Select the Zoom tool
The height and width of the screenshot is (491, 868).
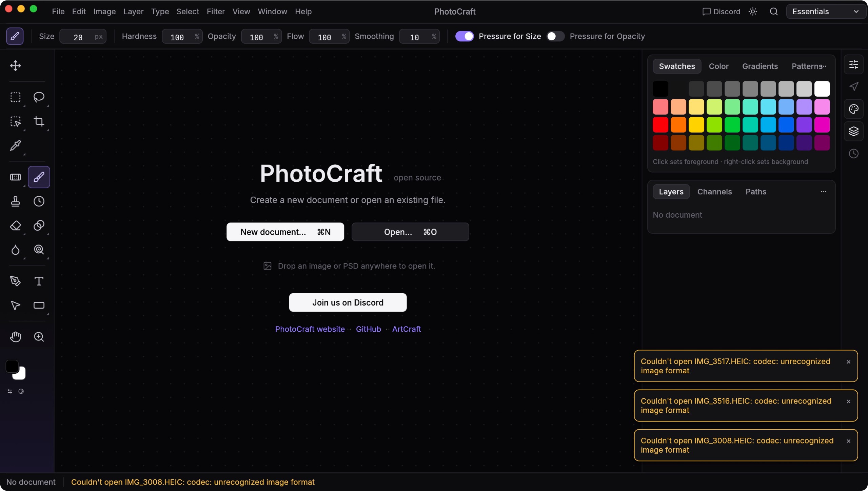coord(39,337)
